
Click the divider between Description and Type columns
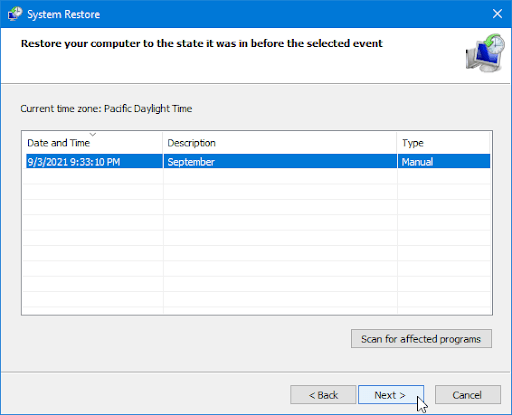pos(397,143)
